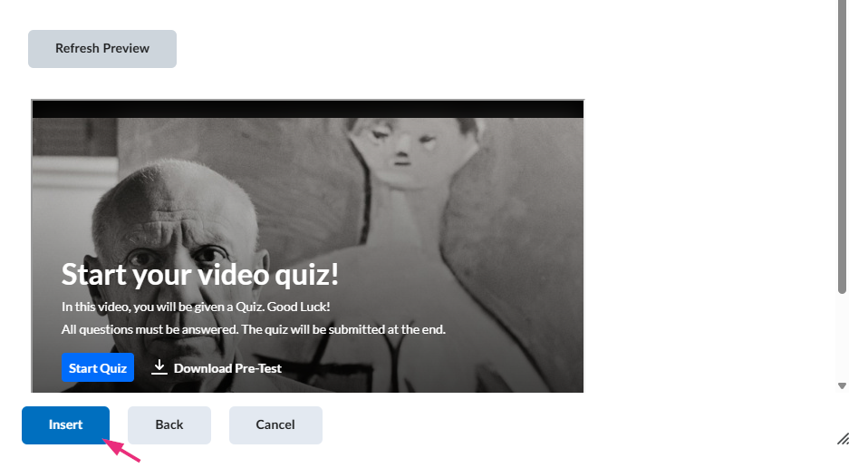868x468 pixels.
Task: Click the black bar atop the preview
Action: pyautogui.click(x=307, y=109)
